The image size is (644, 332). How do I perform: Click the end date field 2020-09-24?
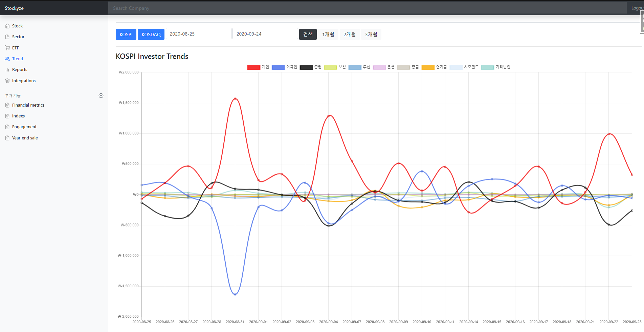(265, 34)
